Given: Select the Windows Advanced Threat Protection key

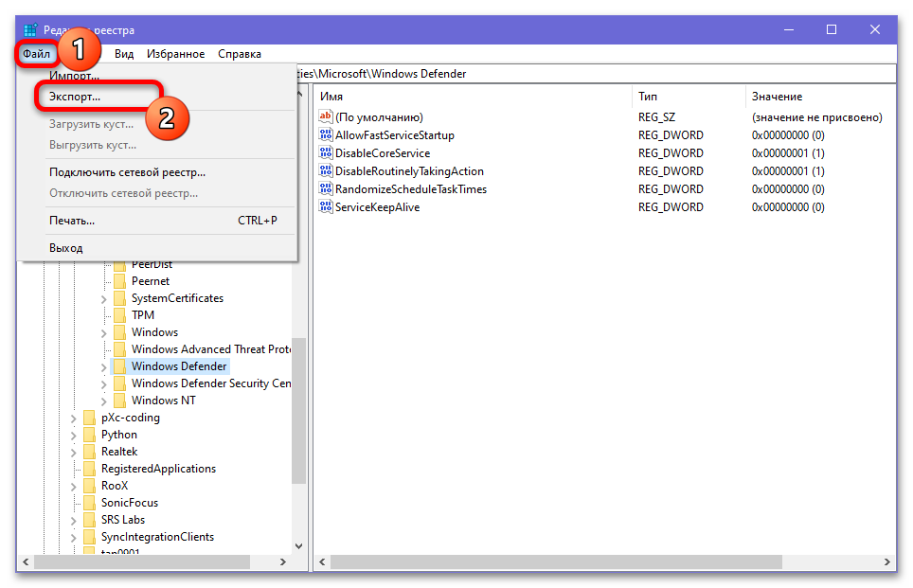Looking at the screenshot, I should 211,349.
